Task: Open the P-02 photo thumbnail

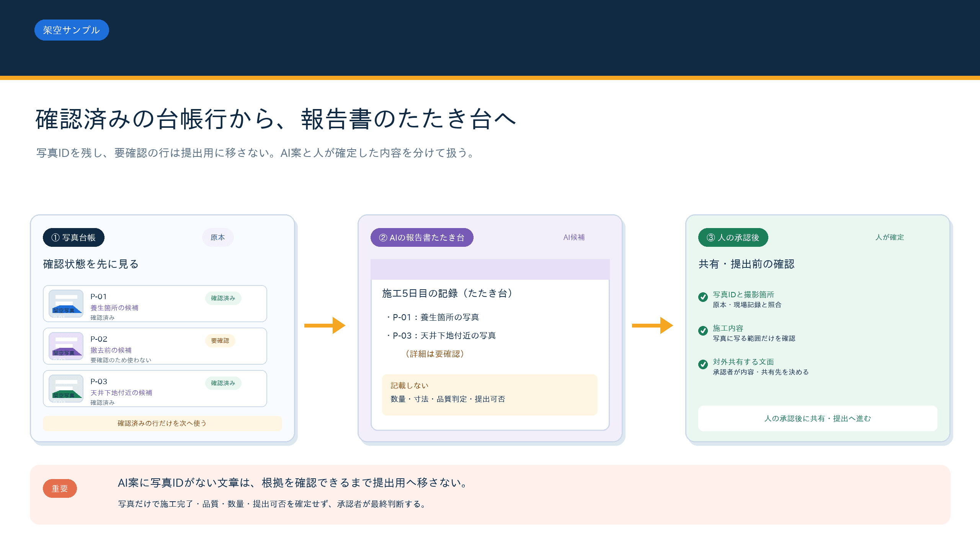Action: pyautogui.click(x=66, y=346)
